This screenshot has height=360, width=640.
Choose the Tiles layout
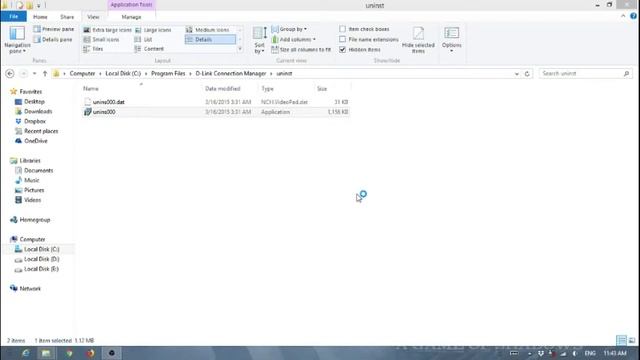93,49
